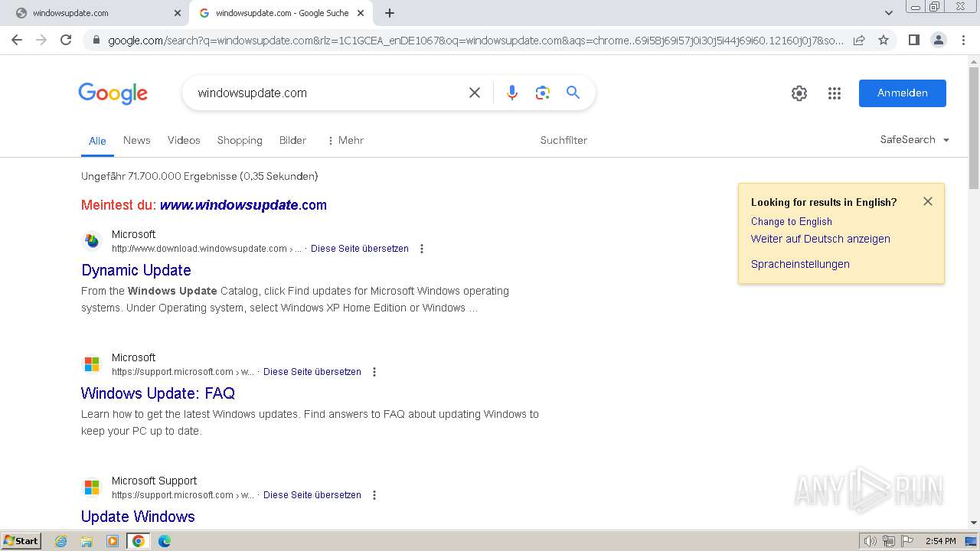
Task: Translate the Dynamic Update page
Action: (x=360, y=249)
